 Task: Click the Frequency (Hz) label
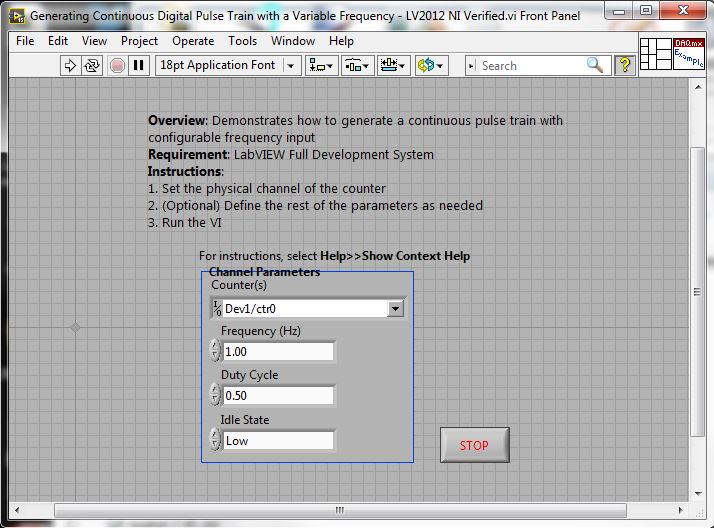click(261, 331)
